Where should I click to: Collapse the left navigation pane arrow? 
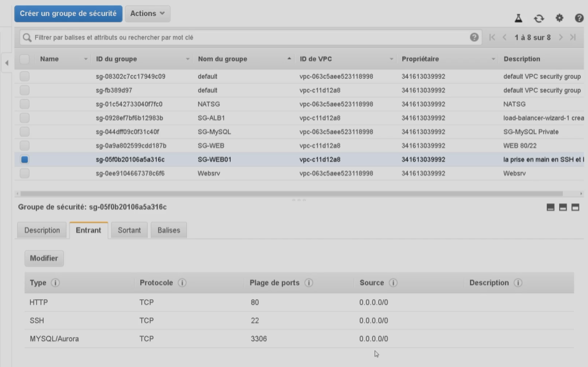(7, 63)
